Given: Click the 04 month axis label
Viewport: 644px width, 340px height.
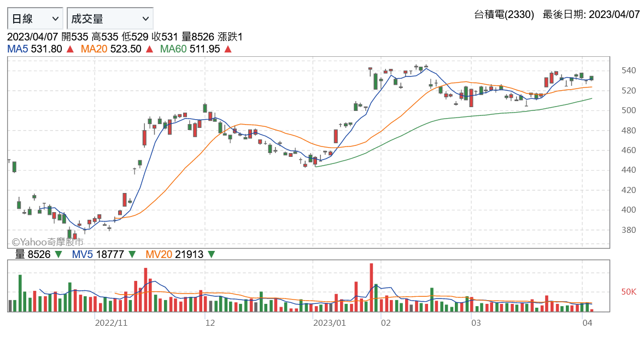Looking at the screenshot, I should pos(587,323).
